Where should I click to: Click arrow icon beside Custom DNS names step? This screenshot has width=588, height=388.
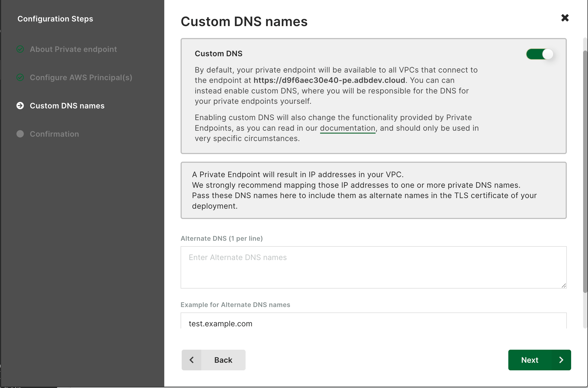[20, 106]
